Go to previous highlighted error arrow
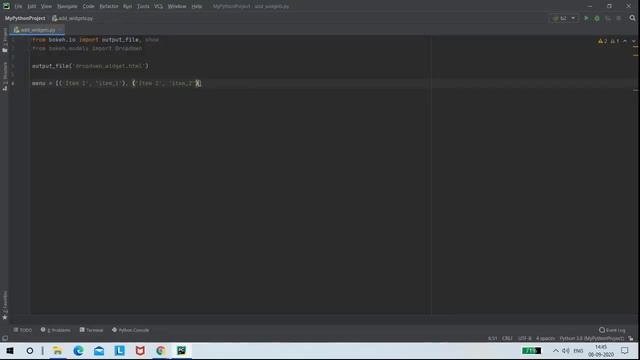640x360 pixels. tap(625, 41)
